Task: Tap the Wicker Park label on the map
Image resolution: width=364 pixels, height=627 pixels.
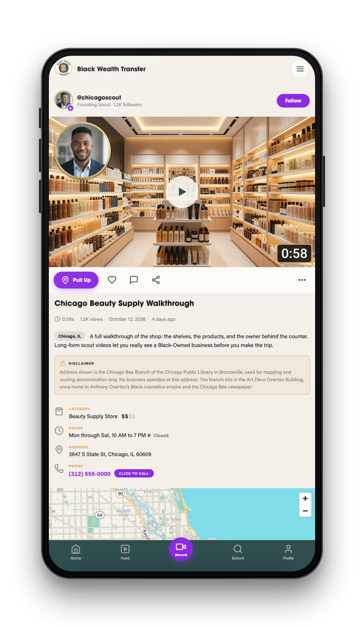Action: click(x=123, y=513)
